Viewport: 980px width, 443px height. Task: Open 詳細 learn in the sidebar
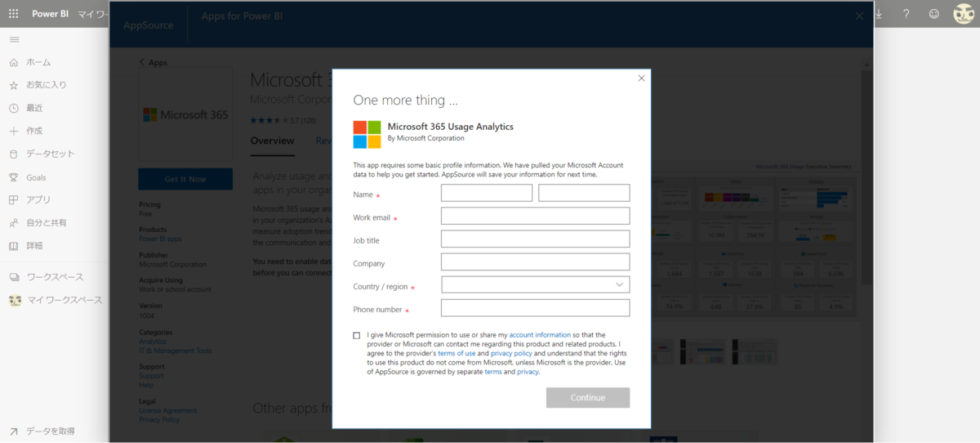[34, 245]
